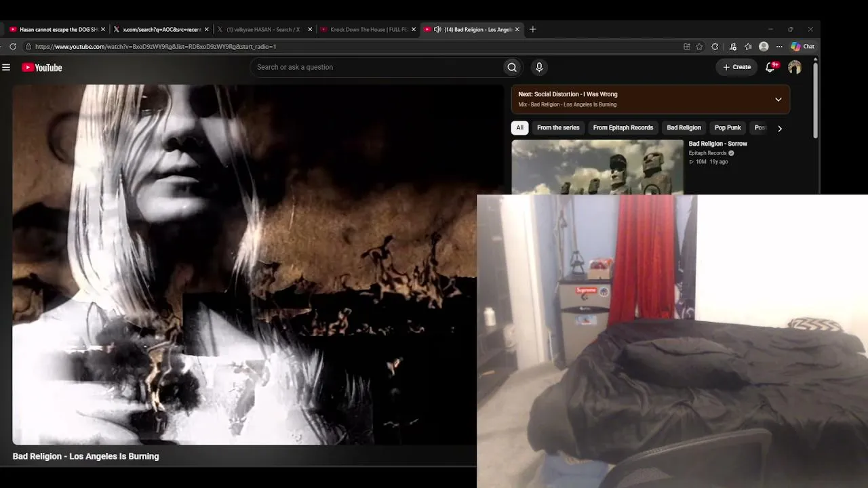Show more filter chips with right arrow
The height and width of the screenshot is (488, 868).
pos(780,128)
